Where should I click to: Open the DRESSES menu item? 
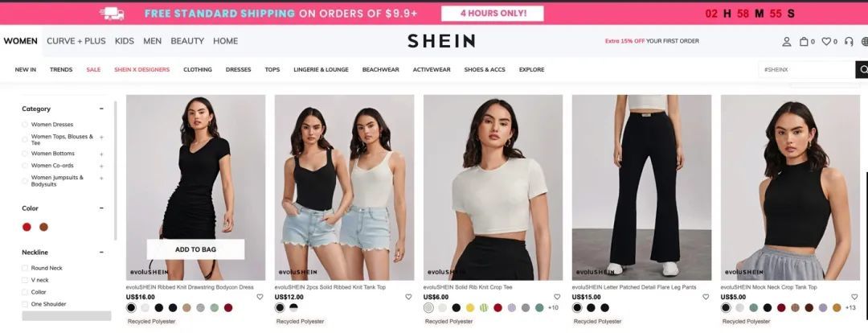(238, 70)
